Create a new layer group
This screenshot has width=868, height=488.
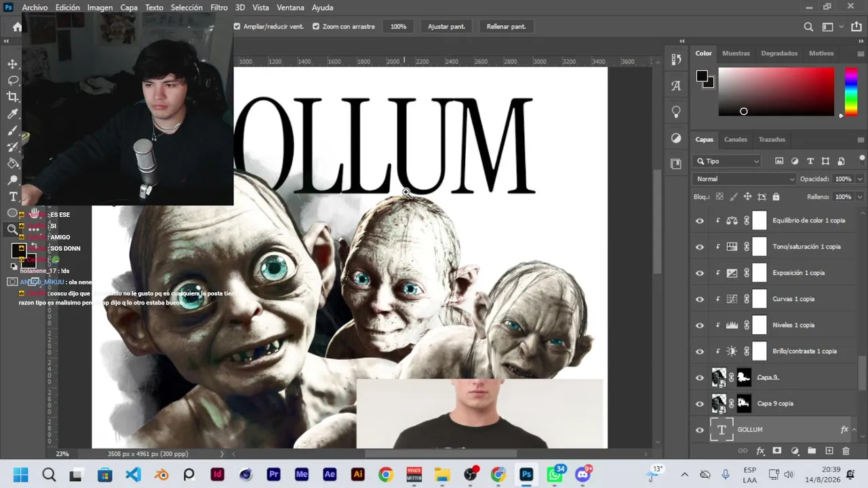coord(812,451)
